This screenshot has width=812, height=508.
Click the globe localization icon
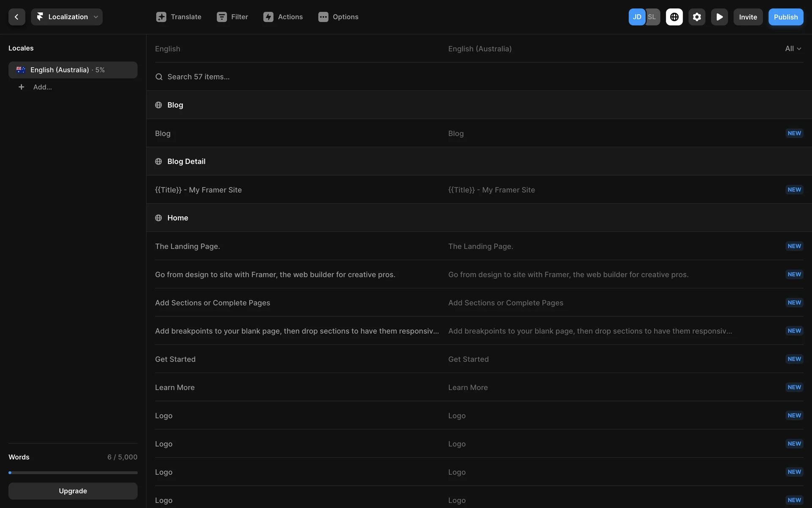(x=674, y=17)
